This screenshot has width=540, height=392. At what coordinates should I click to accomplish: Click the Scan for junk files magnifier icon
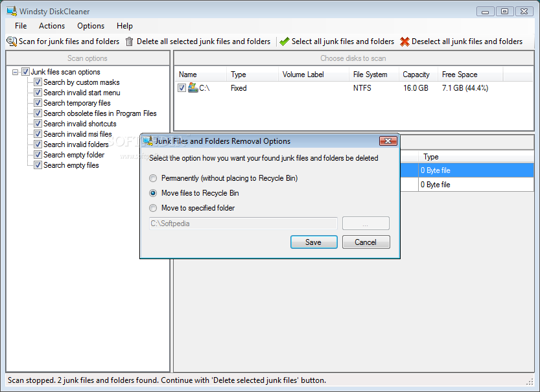(12, 41)
